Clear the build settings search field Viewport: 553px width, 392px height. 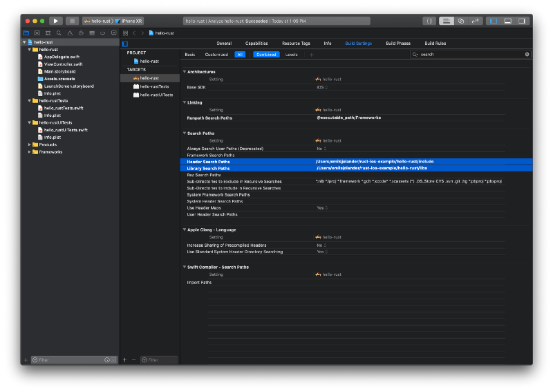pyautogui.click(x=527, y=55)
